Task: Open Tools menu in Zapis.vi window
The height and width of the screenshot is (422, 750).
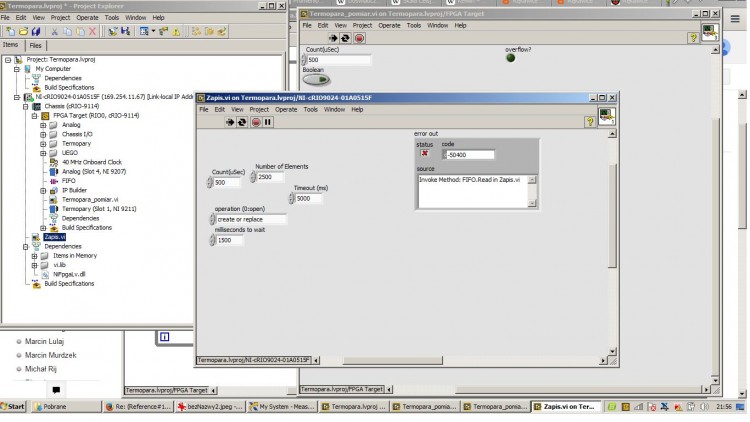Action: pos(310,110)
